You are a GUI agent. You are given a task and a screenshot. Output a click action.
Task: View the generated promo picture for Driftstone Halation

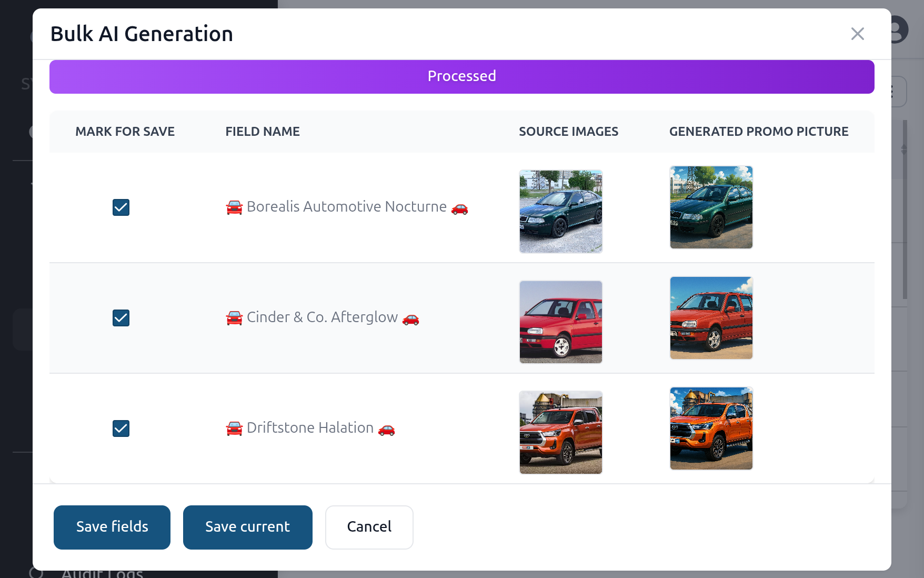click(711, 428)
